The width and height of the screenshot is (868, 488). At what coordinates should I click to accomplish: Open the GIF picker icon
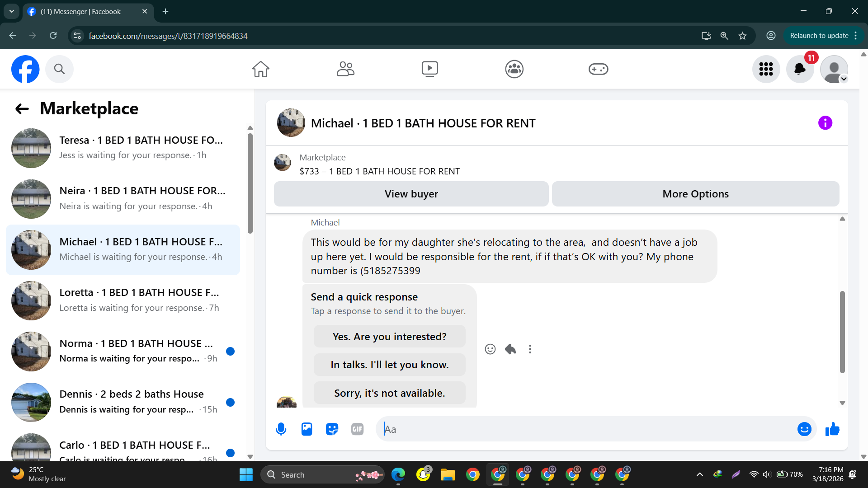point(357,429)
